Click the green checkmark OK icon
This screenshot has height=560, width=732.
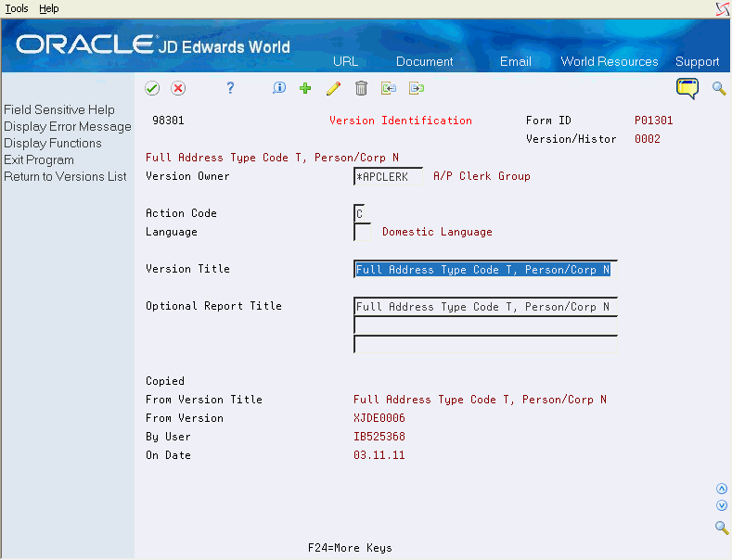[x=152, y=88]
